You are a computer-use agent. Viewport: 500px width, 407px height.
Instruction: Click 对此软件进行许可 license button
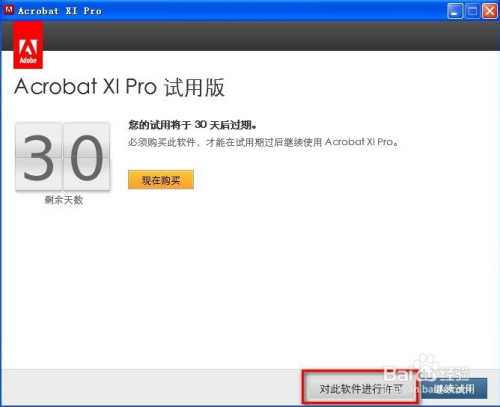pos(361,388)
